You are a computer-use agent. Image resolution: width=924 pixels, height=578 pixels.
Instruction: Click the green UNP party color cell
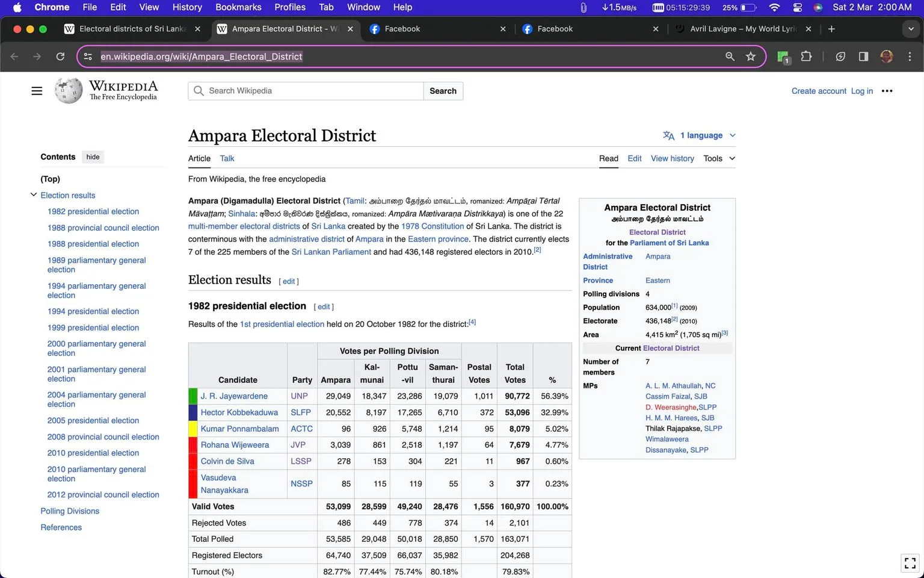193,396
